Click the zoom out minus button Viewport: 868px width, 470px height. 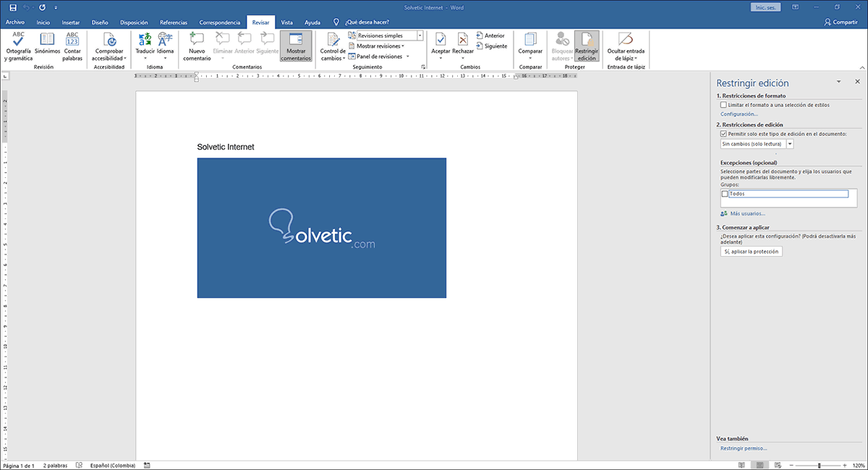[x=791, y=465]
